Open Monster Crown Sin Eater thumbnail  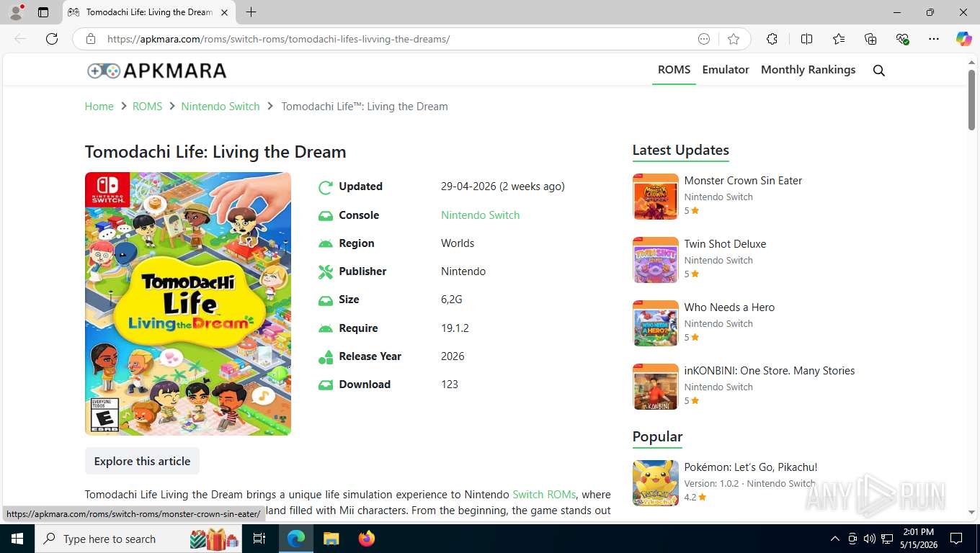click(x=656, y=197)
